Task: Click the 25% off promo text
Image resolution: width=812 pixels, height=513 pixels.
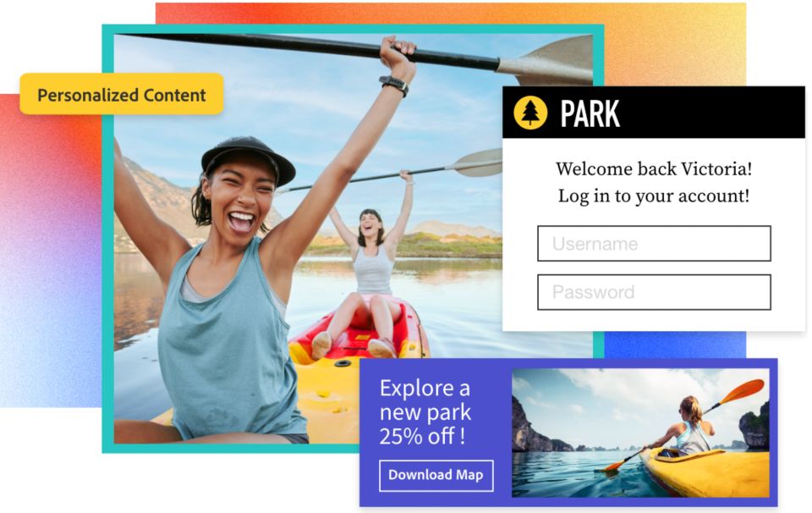Action: coord(422,436)
